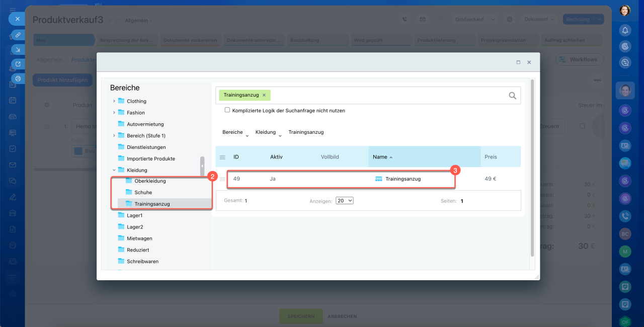This screenshot has width=644, height=327.
Task: Click the settings gear icon in deal header
Action: [x=510, y=19]
